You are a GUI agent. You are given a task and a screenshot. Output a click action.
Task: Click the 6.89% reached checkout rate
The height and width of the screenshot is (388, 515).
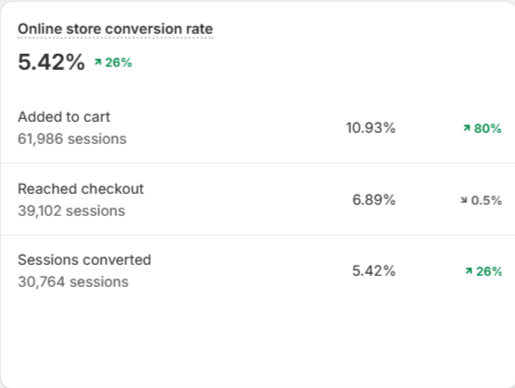(x=374, y=200)
